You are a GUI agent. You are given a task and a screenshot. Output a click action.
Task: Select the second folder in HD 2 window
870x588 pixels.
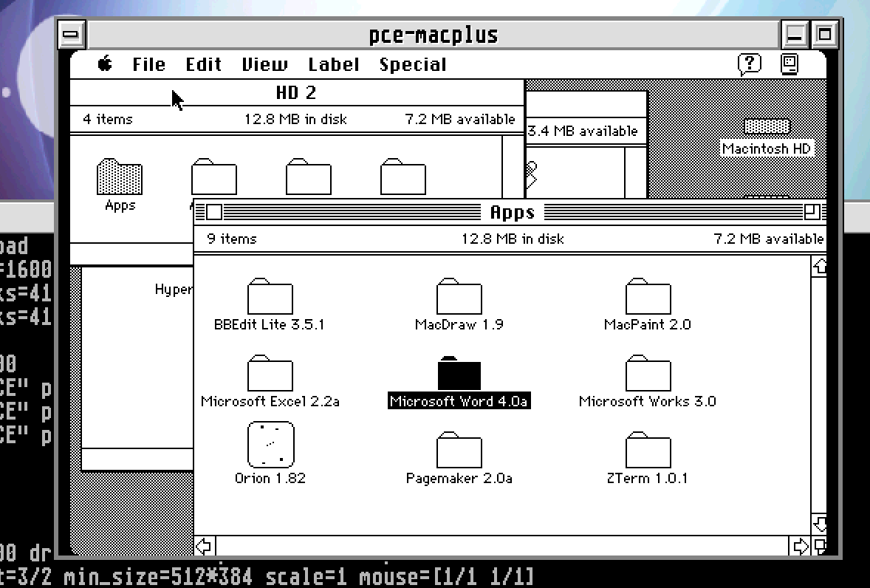coord(213,177)
